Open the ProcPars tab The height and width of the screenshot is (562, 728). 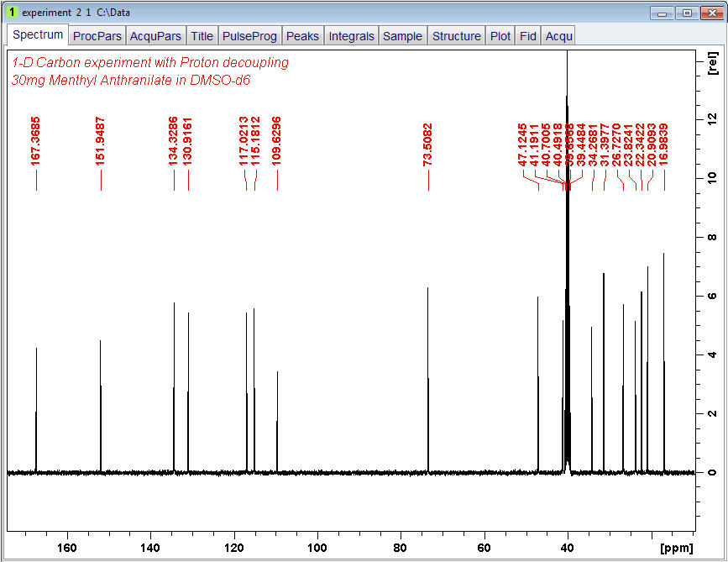click(97, 36)
